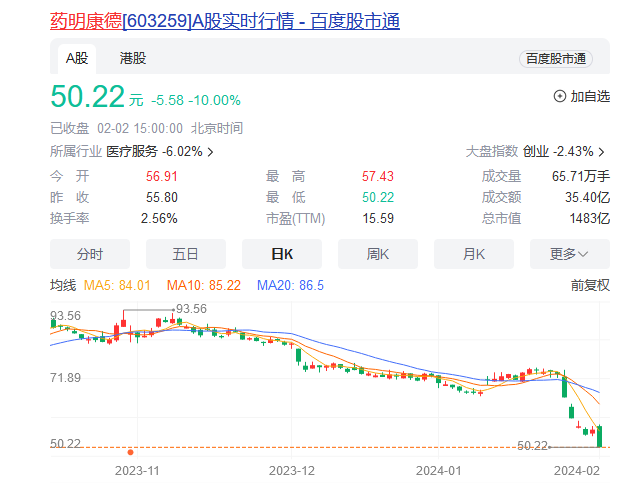Click the 2023-12 date axis label

click(292, 471)
